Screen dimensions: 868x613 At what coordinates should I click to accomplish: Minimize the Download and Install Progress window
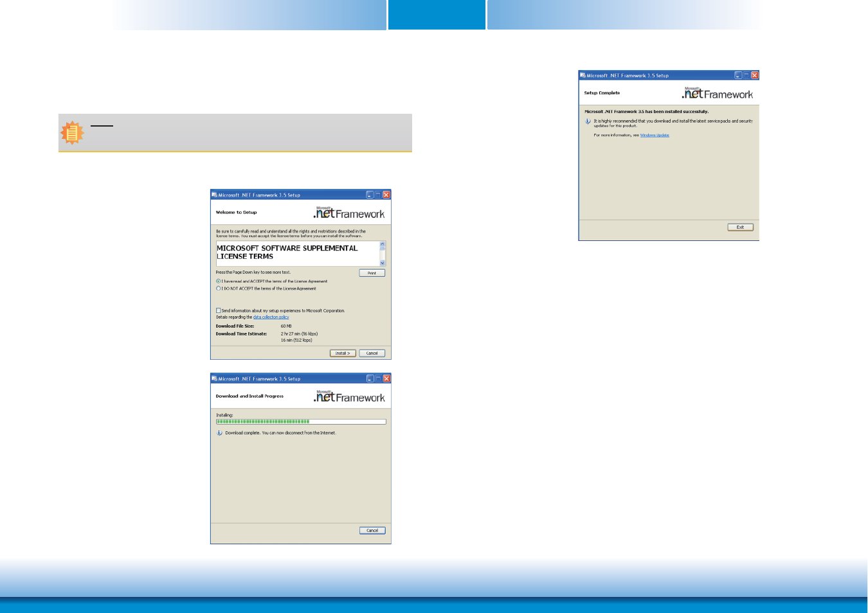click(370, 378)
